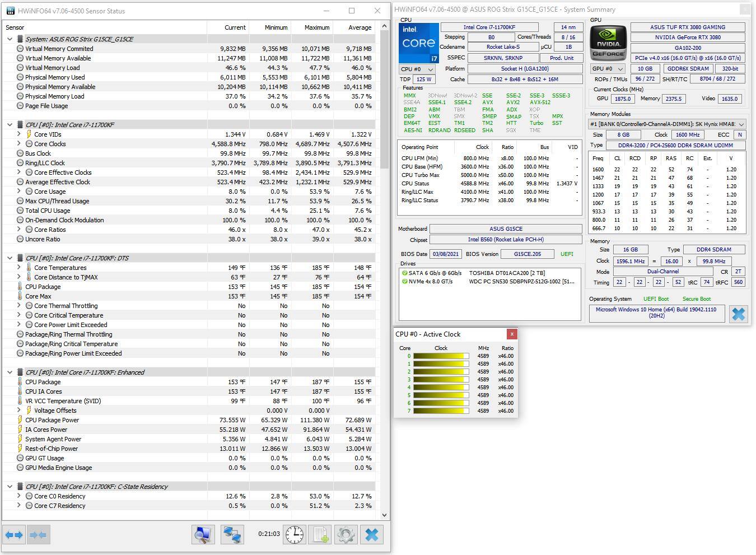Screen dimensions: 756x555
Task: Collapse the C-State Residency group
Action: coord(10,487)
